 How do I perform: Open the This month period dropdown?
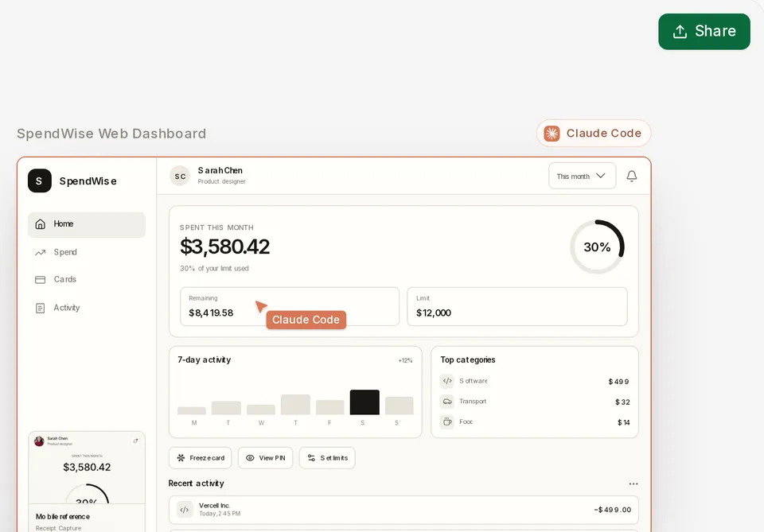point(582,176)
